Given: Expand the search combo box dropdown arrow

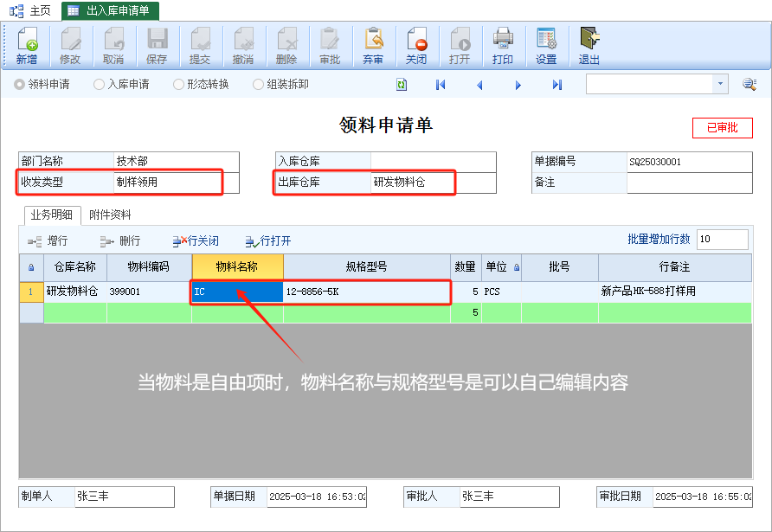Looking at the screenshot, I should pyautogui.click(x=720, y=84).
